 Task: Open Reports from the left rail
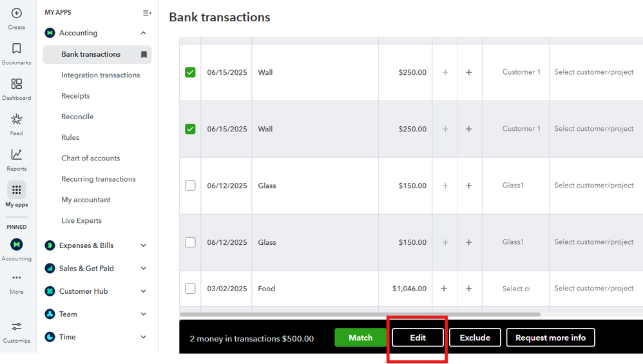tap(17, 155)
